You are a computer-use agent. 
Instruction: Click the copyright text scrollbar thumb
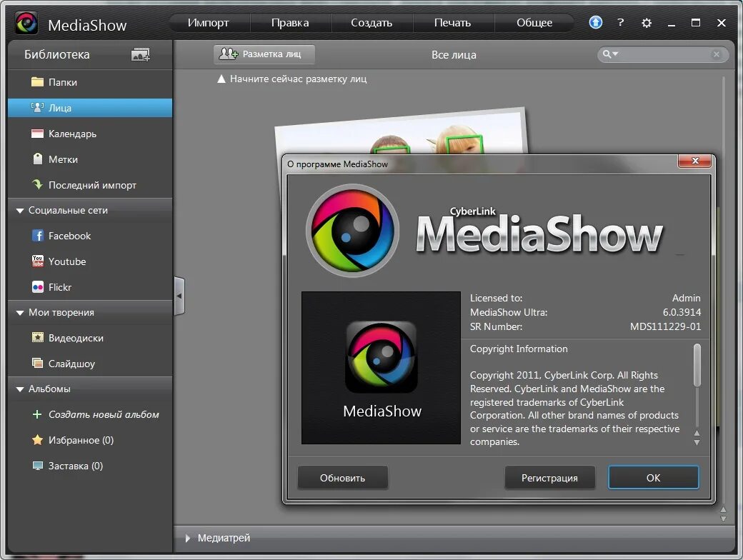(697, 365)
